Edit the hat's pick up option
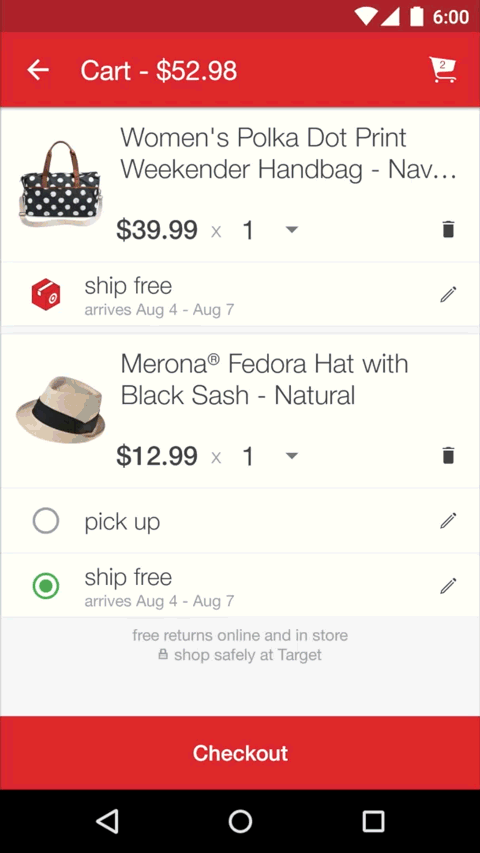This screenshot has width=480, height=853. [448, 521]
